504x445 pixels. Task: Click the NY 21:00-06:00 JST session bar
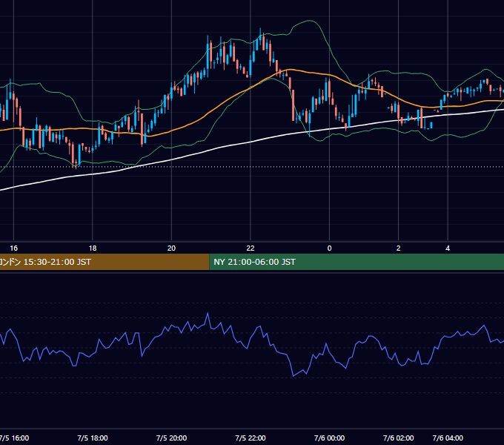click(x=357, y=262)
